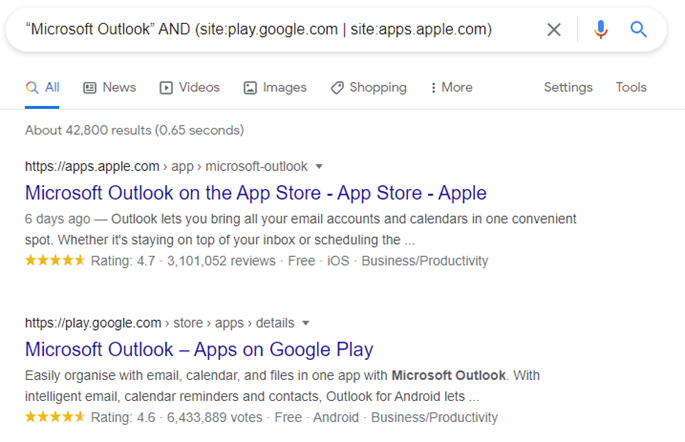Open the Settings menu
The width and height of the screenshot is (685, 442).
568,88
